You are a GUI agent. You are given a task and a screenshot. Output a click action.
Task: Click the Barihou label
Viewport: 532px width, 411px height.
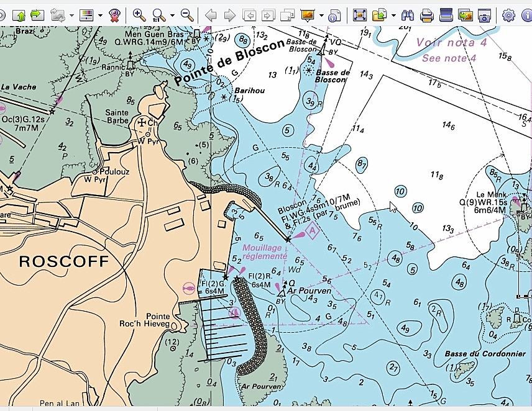(250, 91)
